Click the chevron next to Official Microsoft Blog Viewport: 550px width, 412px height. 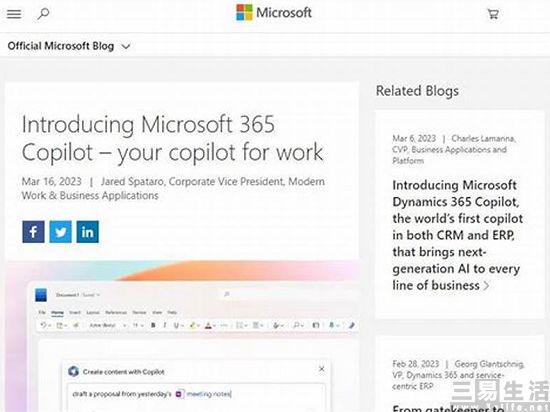pos(126,46)
